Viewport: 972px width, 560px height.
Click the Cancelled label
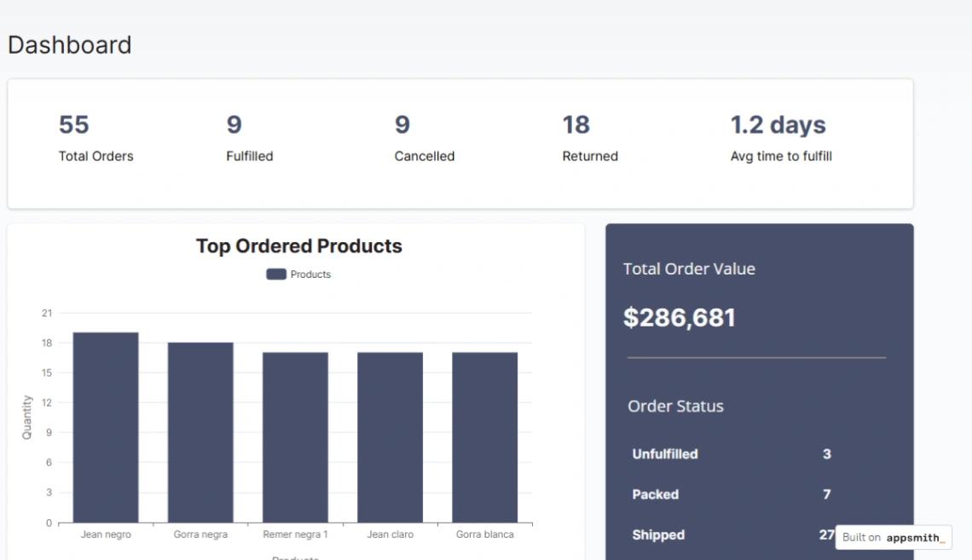coord(425,156)
